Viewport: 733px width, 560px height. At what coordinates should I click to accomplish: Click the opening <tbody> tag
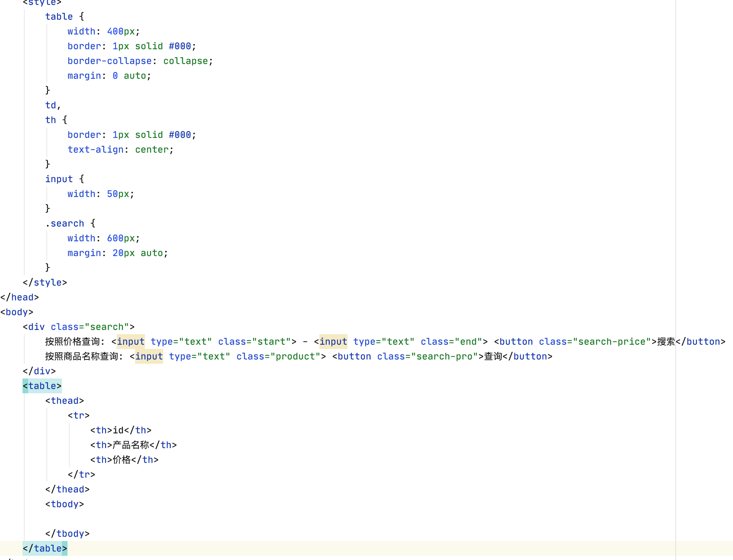coord(65,504)
